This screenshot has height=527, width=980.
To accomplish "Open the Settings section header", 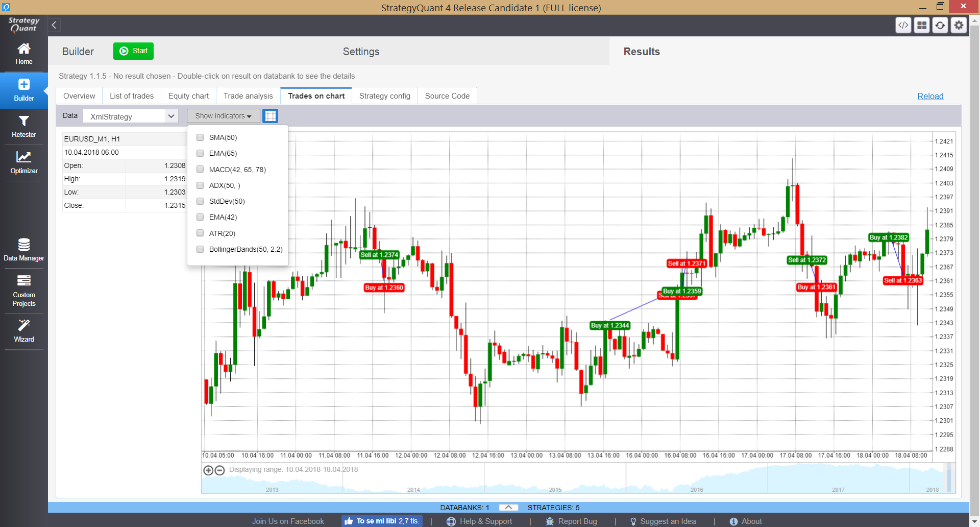I will (361, 52).
